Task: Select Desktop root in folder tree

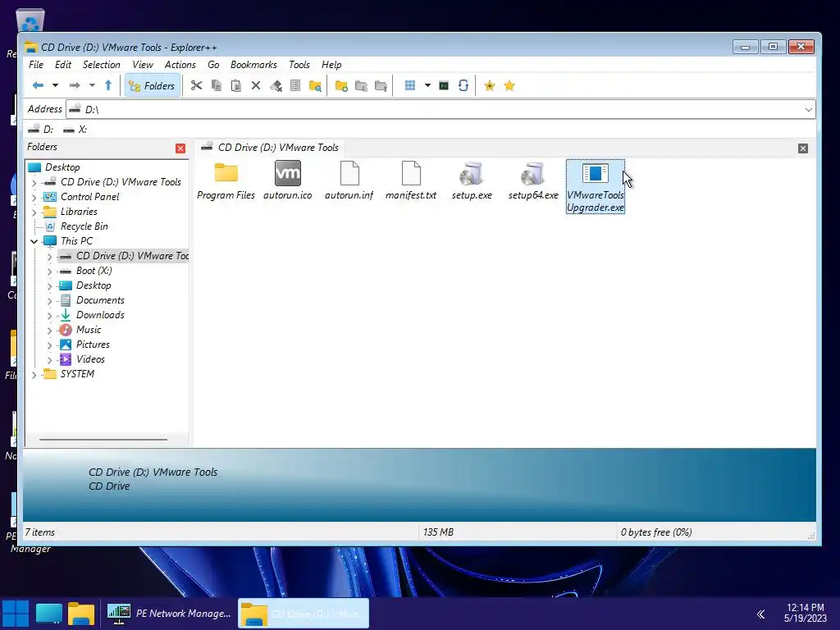Action: [62, 167]
